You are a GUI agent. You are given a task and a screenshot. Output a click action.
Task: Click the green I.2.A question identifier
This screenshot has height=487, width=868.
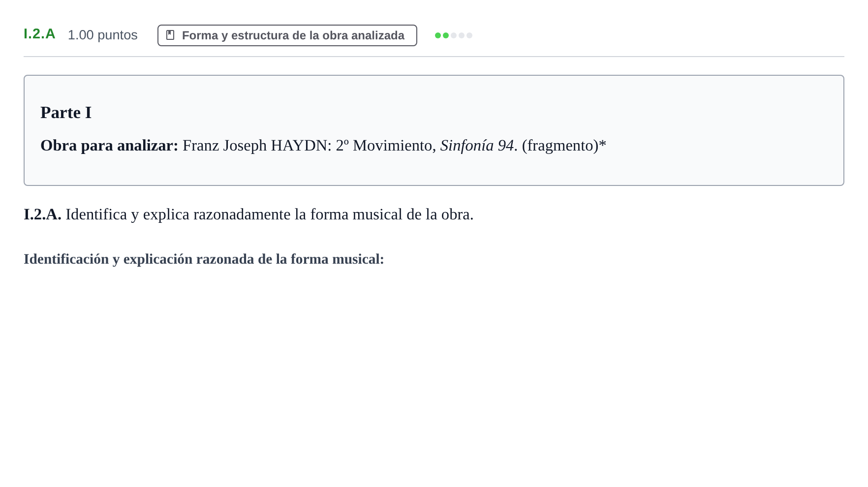pos(39,34)
